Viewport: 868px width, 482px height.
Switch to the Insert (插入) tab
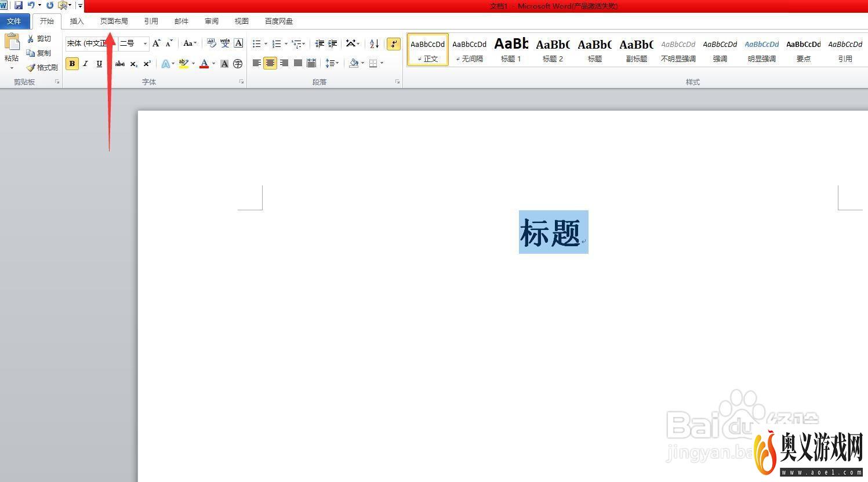(77, 21)
